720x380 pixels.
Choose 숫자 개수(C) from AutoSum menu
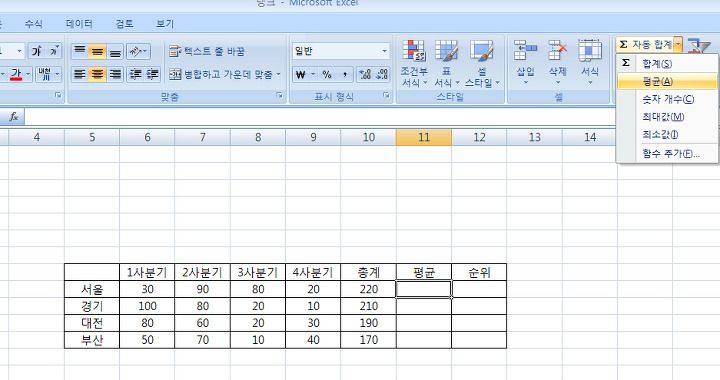click(666, 99)
